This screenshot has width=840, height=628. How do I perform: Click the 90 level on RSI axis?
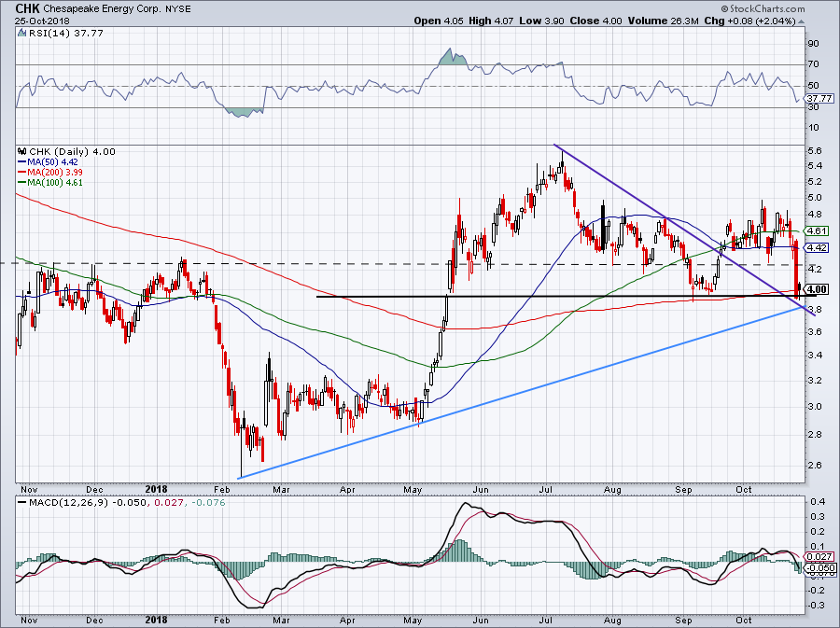(x=813, y=43)
